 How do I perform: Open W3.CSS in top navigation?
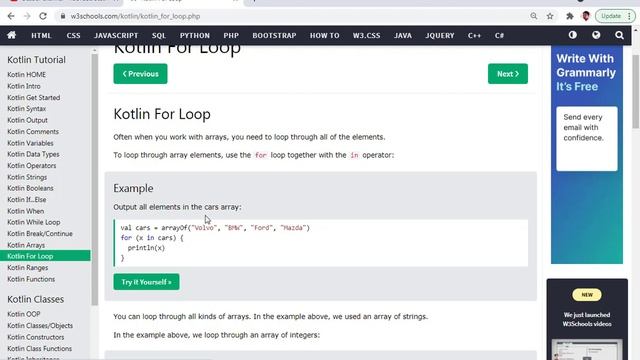[x=367, y=36]
